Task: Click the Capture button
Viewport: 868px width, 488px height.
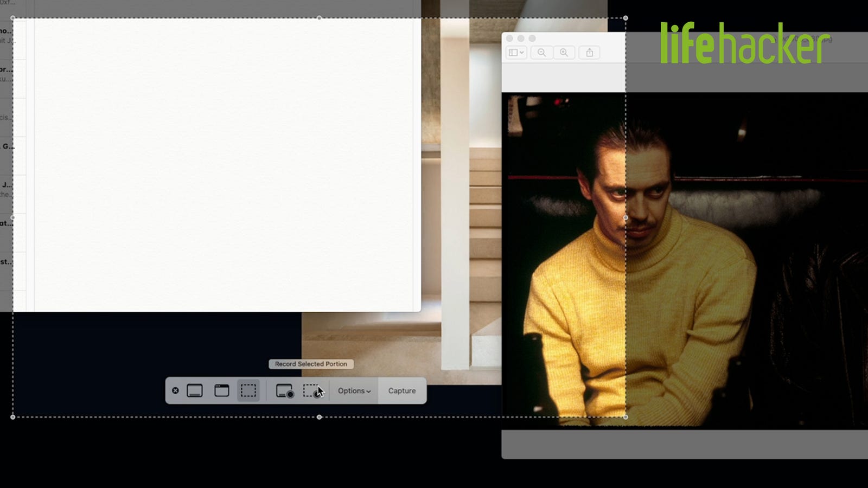Action: click(x=402, y=390)
